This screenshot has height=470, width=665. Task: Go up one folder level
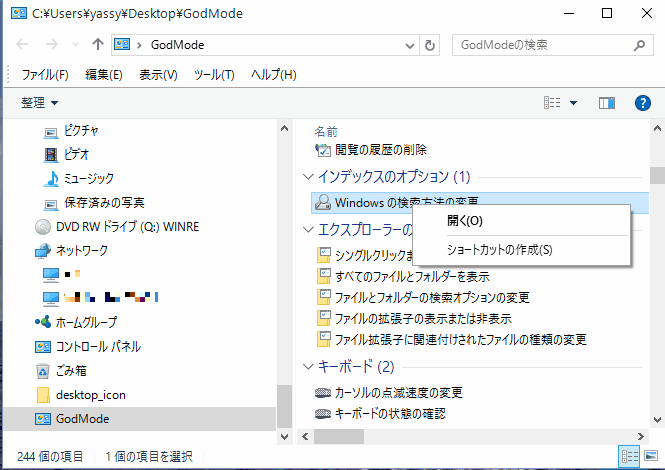pyautogui.click(x=98, y=44)
